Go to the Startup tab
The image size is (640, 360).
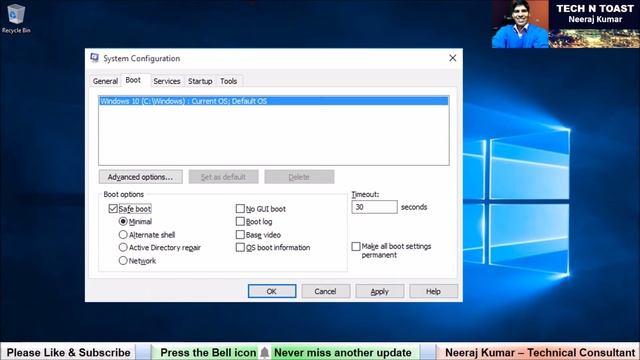tap(200, 81)
